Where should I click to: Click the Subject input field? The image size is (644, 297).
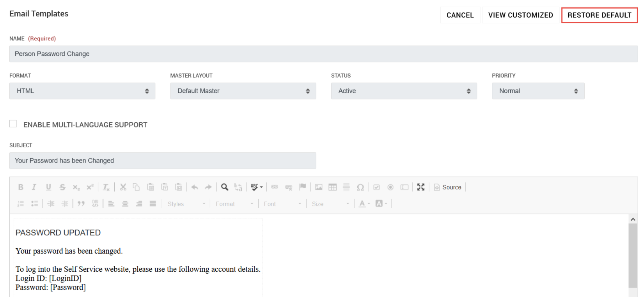pyautogui.click(x=163, y=161)
